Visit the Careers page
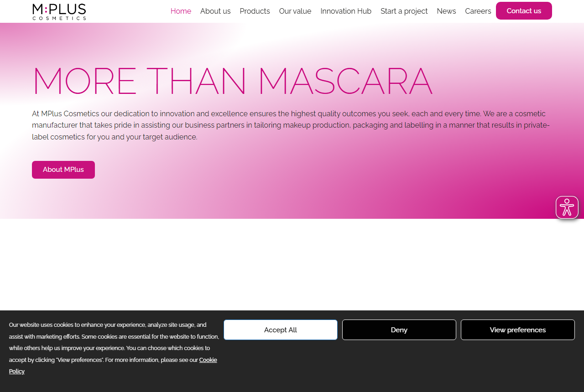 478,11
